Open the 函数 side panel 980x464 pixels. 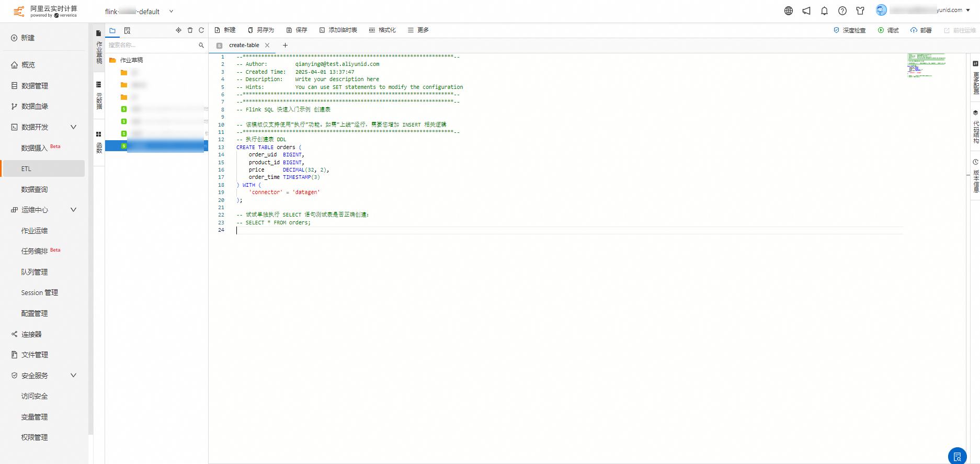pyautogui.click(x=99, y=143)
